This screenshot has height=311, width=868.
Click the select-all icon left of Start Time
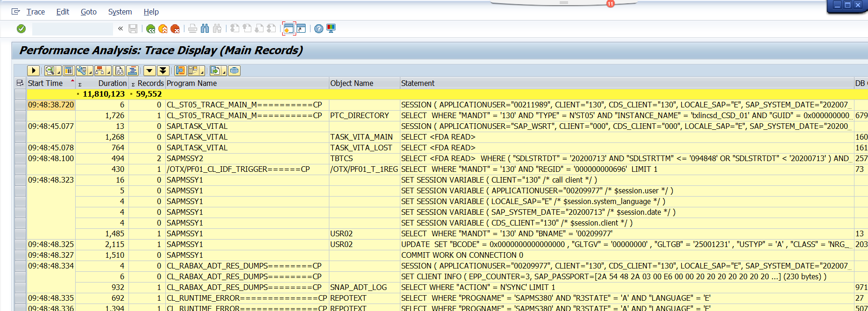click(20, 83)
